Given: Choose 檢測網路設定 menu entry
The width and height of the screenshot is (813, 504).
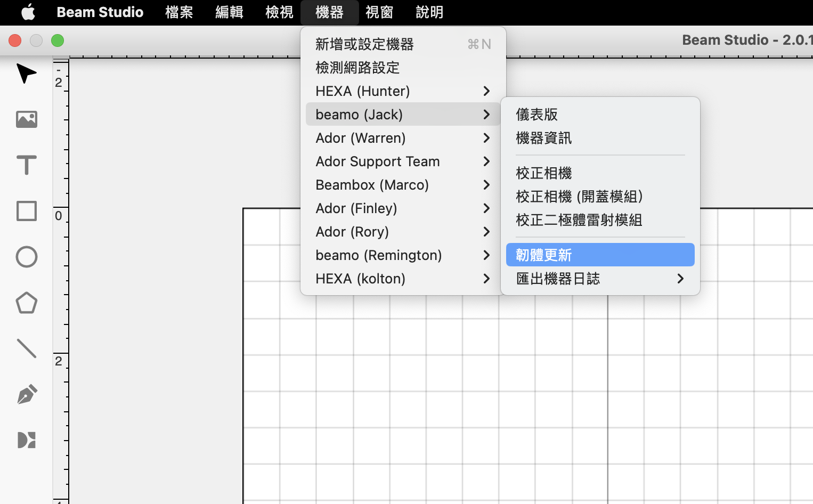Looking at the screenshot, I should coord(403,68).
